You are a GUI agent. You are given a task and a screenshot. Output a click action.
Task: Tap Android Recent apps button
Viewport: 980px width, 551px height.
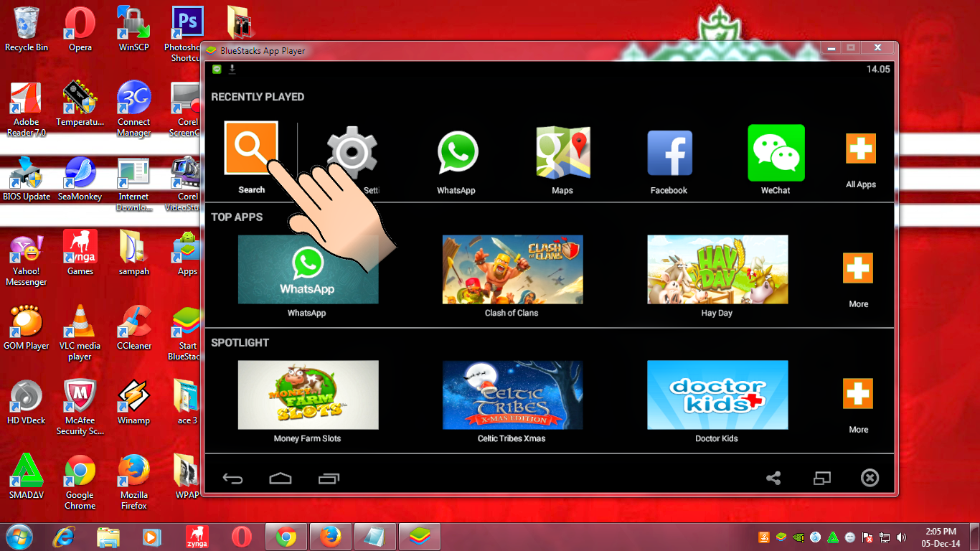(x=329, y=479)
